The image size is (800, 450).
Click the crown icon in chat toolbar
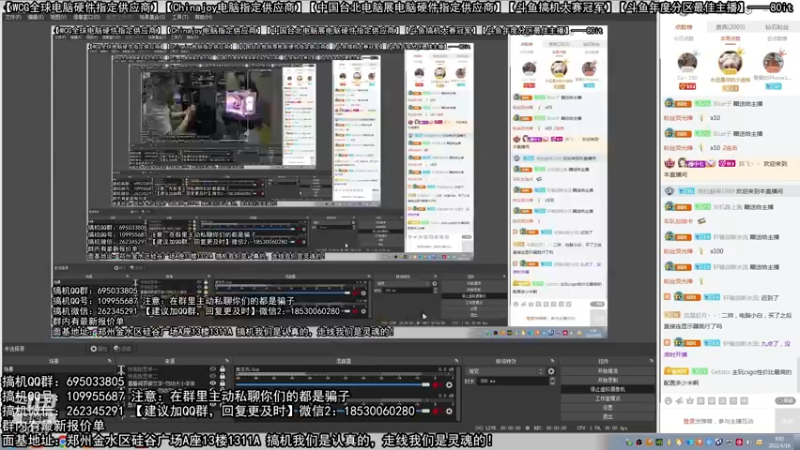690,401
